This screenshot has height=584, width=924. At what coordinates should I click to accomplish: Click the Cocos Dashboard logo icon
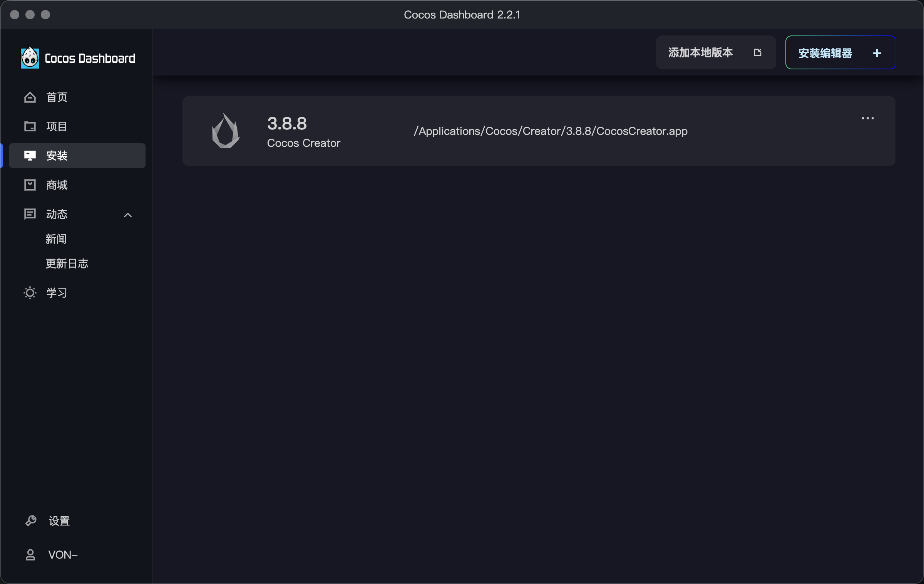[x=30, y=58]
